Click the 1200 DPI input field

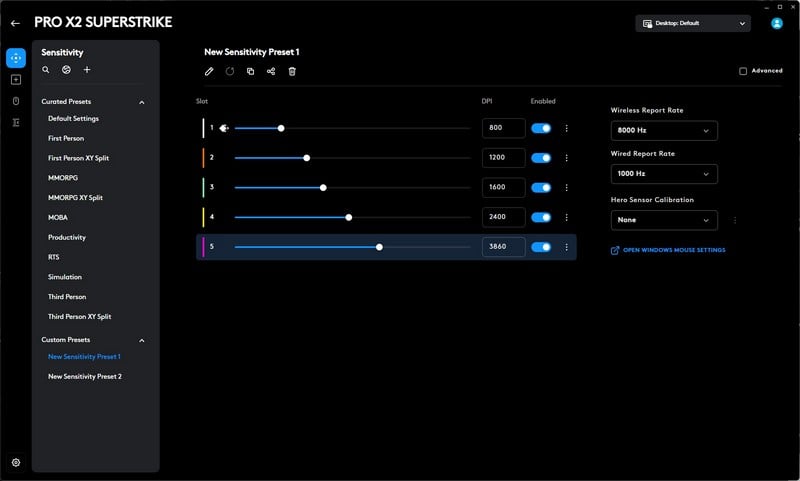[504, 158]
